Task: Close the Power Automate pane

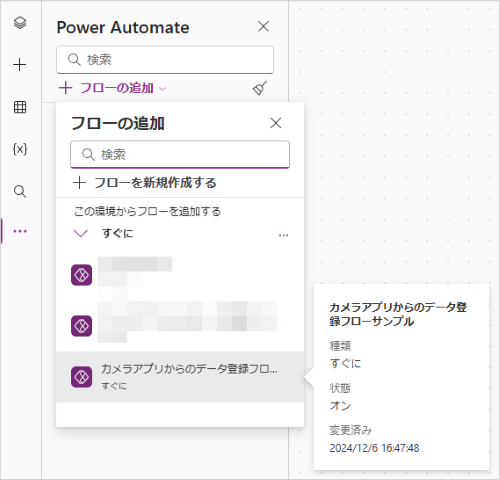Action: click(263, 26)
